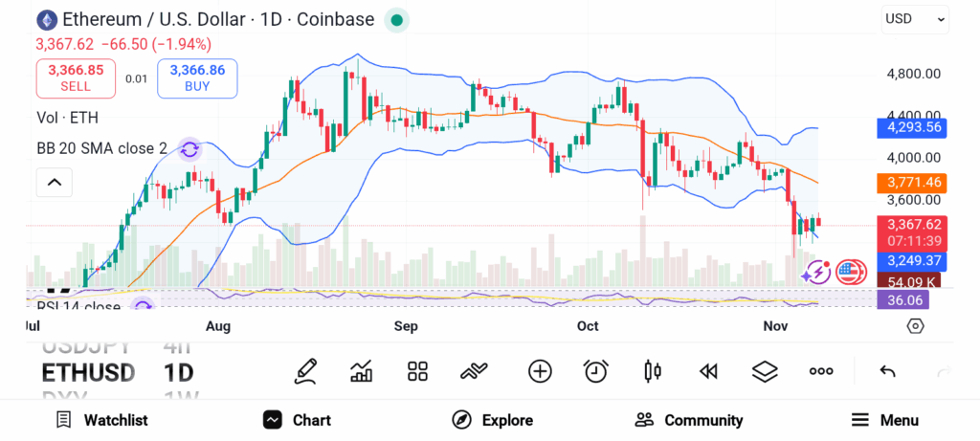Viewport: 980px width, 441px height.
Task: Go to the Explore tab
Action: point(493,420)
